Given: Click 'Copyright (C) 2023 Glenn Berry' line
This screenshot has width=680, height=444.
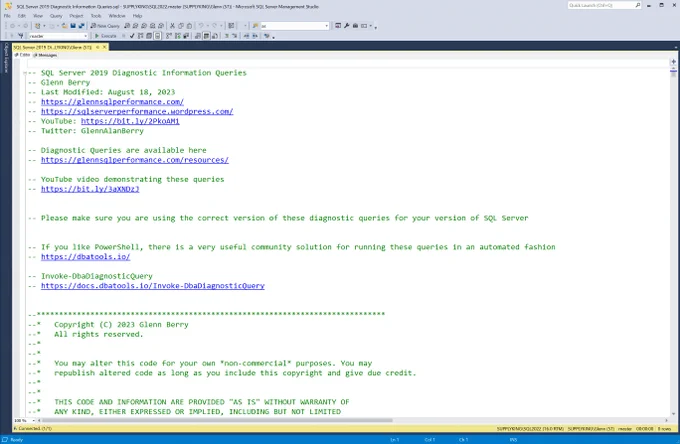Looking at the screenshot, I should tap(121, 324).
